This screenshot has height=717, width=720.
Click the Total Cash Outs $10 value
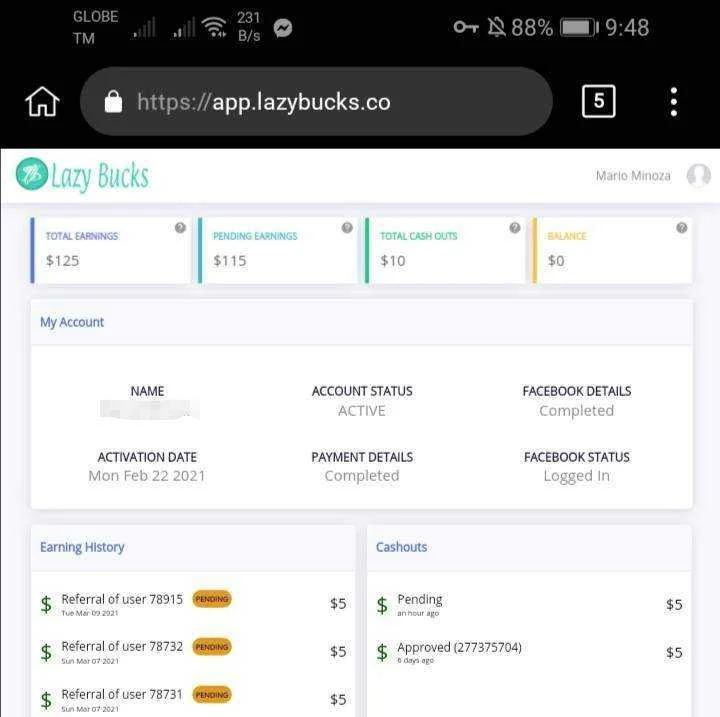[393, 261]
